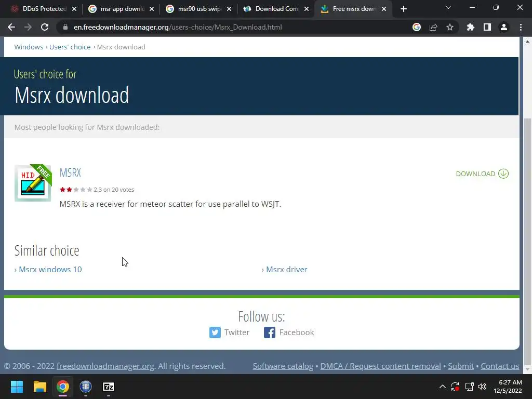Show hidden system tray icons

pos(443,387)
